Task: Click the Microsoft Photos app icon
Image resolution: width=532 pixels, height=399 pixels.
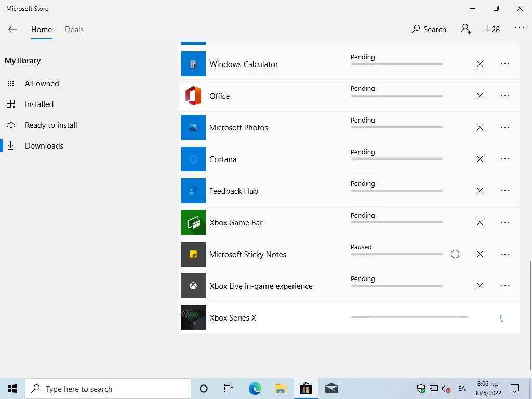Action: point(193,127)
